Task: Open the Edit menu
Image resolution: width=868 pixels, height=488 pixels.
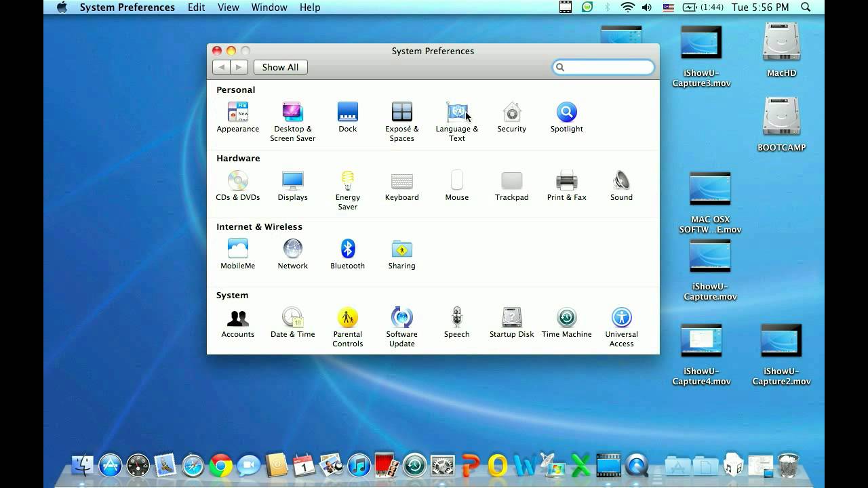Action: (196, 7)
